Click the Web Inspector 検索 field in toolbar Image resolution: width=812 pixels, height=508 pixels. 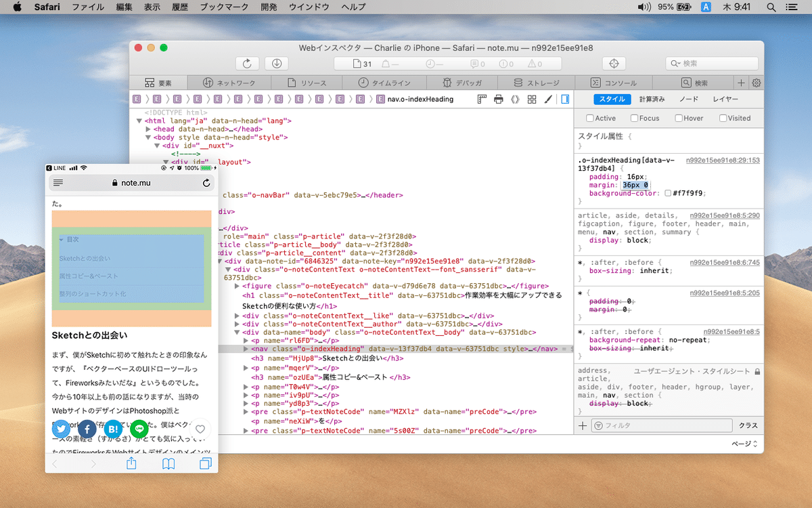(712, 63)
